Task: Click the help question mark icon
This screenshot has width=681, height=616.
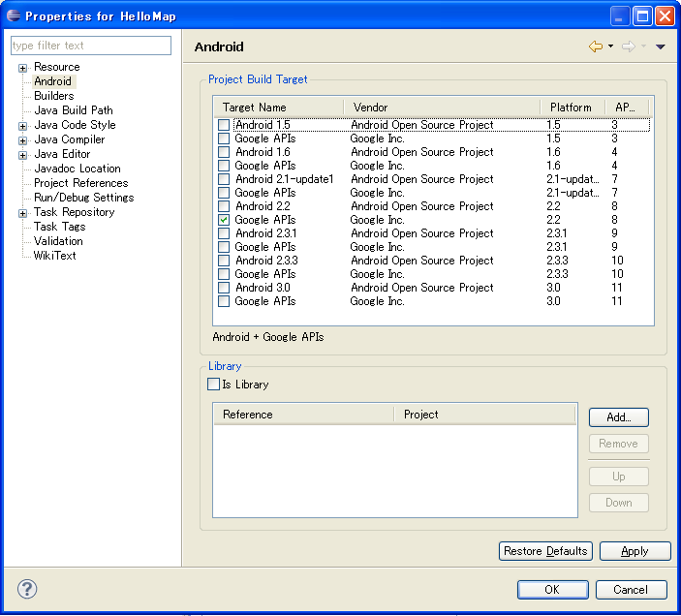Action: tap(27, 589)
